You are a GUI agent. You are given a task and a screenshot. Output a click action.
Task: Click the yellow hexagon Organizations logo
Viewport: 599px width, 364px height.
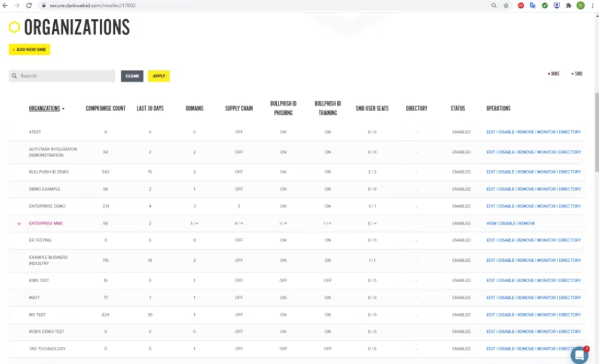tap(14, 27)
